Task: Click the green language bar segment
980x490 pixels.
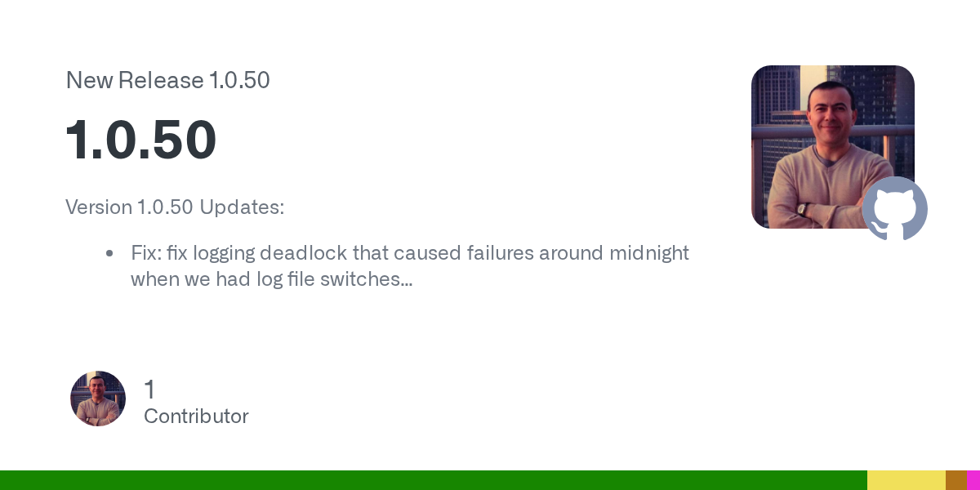Action: coord(433,480)
